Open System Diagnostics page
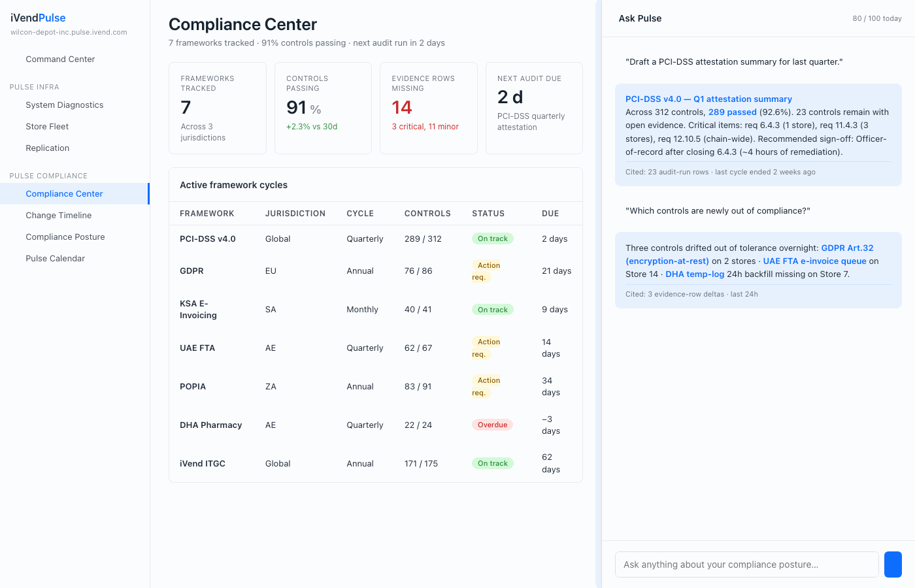 [x=64, y=105]
